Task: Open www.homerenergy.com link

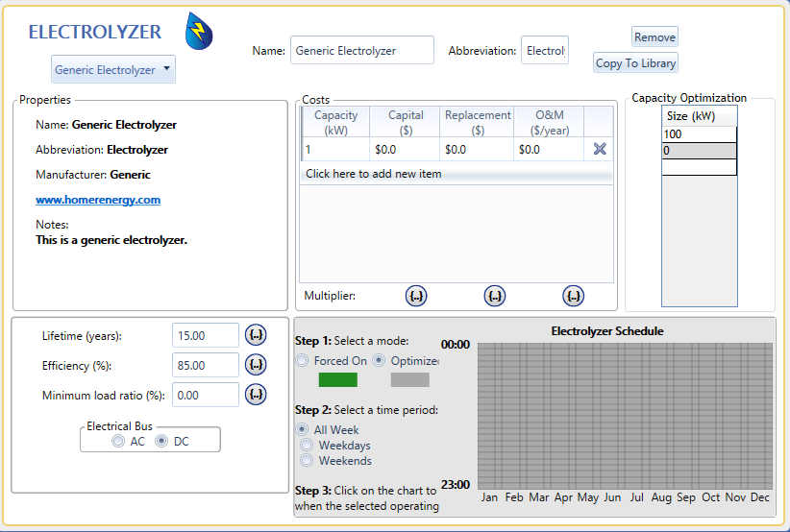Action: click(x=98, y=200)
